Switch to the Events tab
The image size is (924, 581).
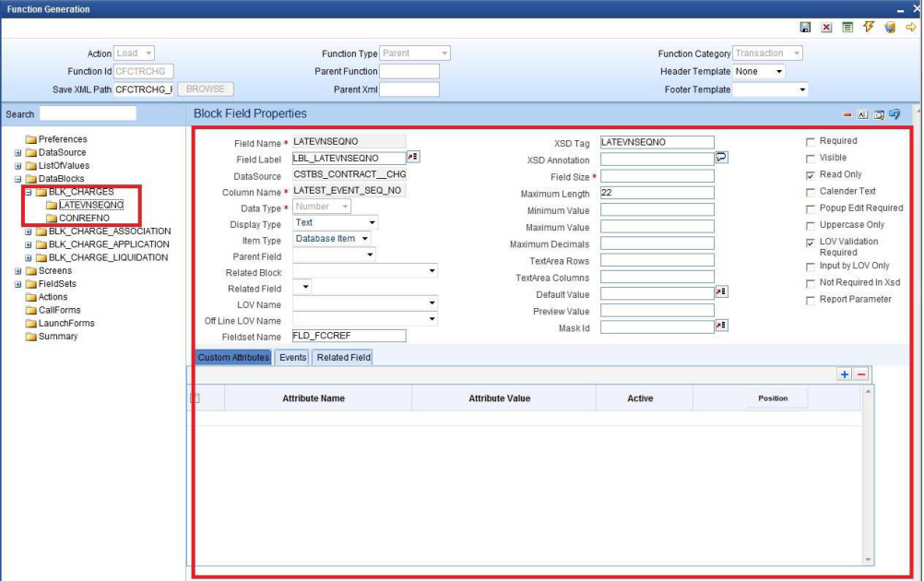(292, 357)
